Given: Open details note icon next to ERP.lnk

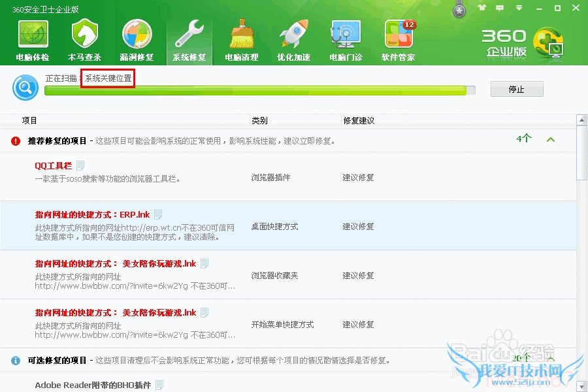Looking at the screenshot, I should coord(158,214).
